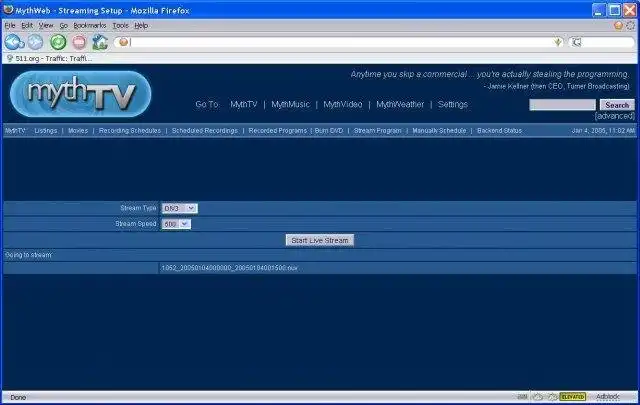Open the View menu

tap(46, 25)
